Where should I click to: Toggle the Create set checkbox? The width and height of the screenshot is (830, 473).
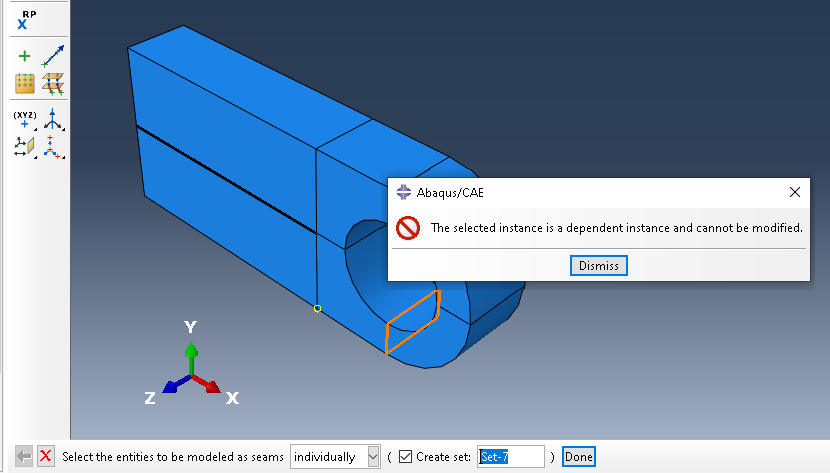coord(404,457)
